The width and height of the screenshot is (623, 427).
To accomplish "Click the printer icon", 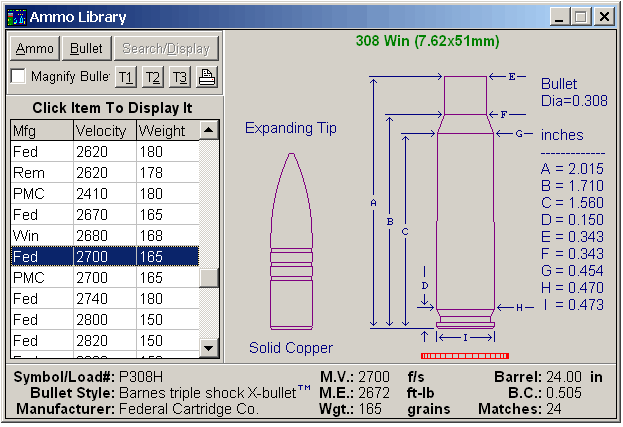I will [x=207, y=77].
